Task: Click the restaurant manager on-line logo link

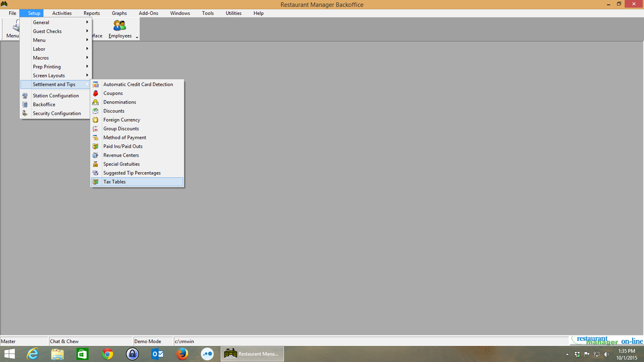Action: coord(607,341)
